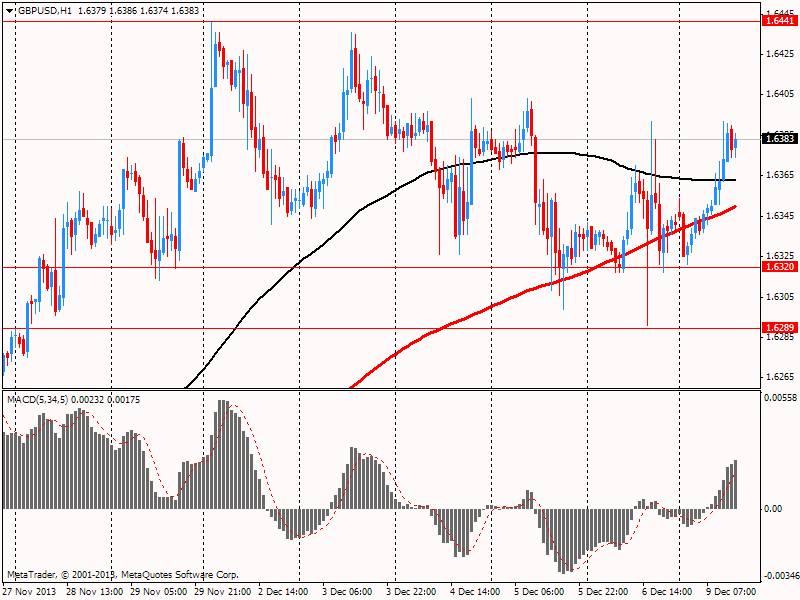Select the OHLC values 1.6379 1.6386 1.6374 1.6383

(138, 11)
